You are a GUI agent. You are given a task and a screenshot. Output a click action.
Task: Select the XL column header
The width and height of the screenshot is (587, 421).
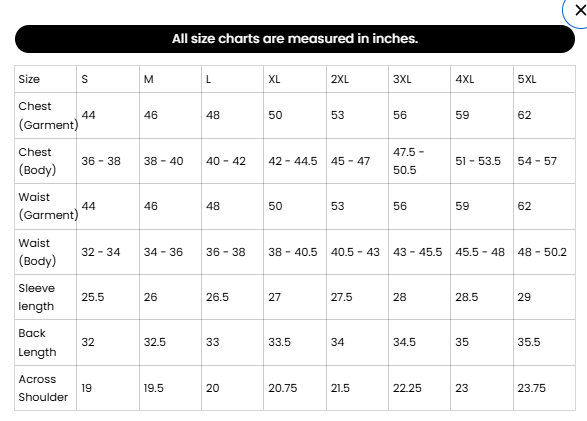coord(295,79)
